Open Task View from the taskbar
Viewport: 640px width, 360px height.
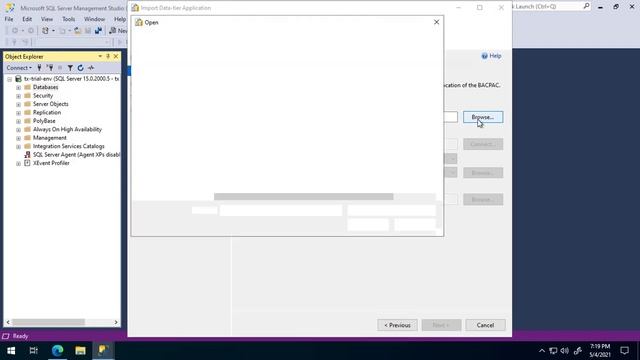coord(34,350)
